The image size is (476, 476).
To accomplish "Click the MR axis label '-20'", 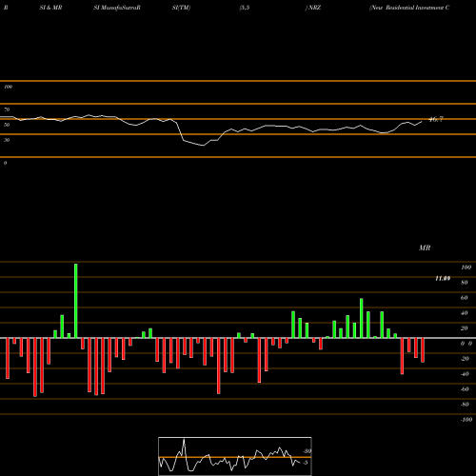I will [465, 359].
